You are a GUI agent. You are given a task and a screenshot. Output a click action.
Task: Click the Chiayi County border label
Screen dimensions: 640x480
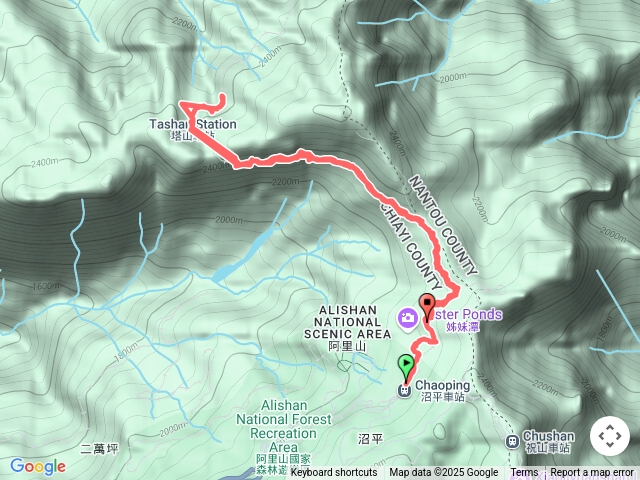(411, 246)
